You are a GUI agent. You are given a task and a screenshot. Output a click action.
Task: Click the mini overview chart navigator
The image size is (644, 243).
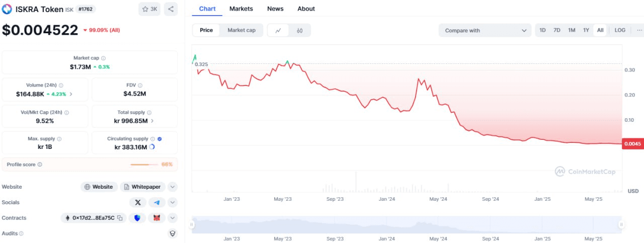click(x=407, y=224)
